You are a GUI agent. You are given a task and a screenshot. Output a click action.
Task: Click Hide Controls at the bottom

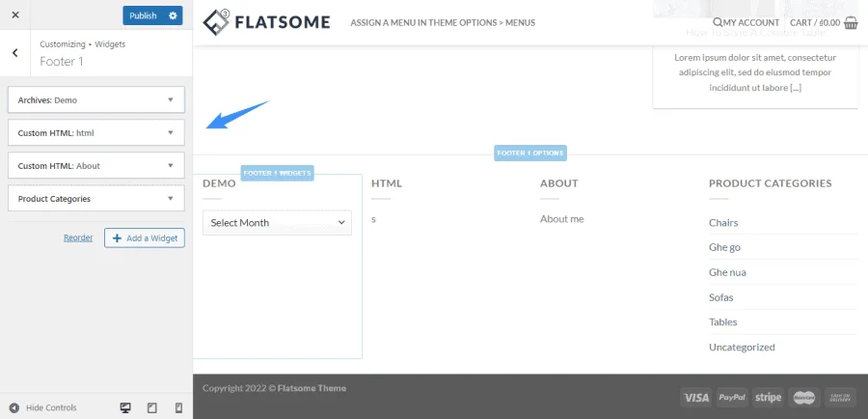(43, 407)
